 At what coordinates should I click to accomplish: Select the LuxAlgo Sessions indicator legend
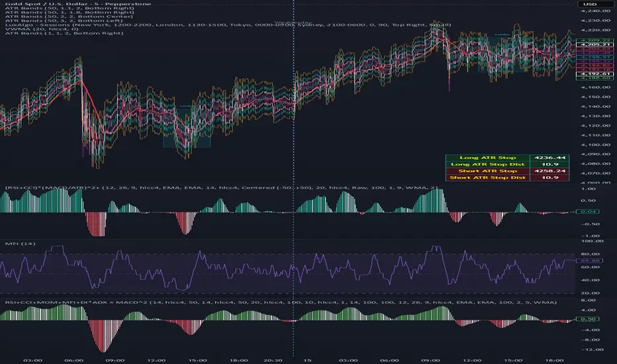coord(228,24)
